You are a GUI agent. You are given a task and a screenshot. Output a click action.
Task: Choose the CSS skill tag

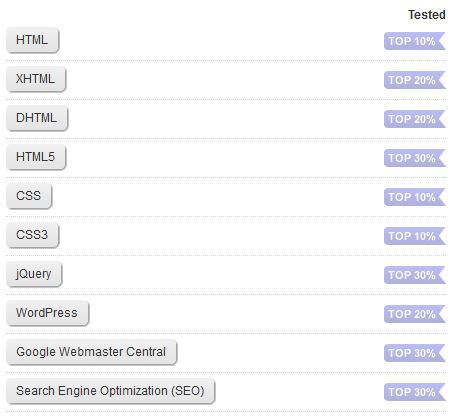(x=29, y=196)
